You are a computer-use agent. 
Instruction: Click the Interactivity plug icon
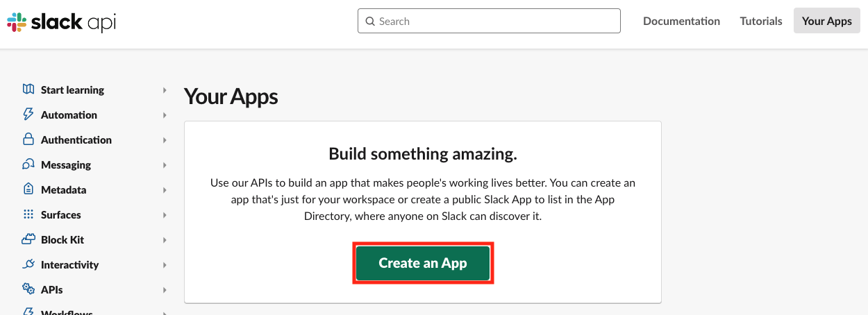coord(28,264)
